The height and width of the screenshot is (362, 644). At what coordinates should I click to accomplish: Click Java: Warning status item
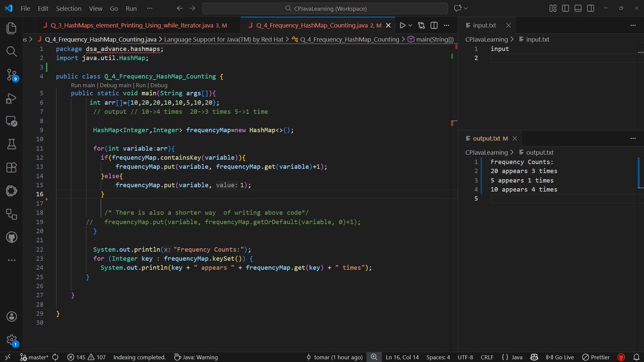196,357
